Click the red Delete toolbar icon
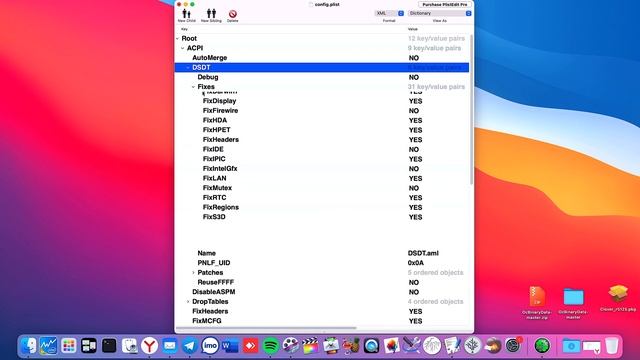 click(233, 15)
